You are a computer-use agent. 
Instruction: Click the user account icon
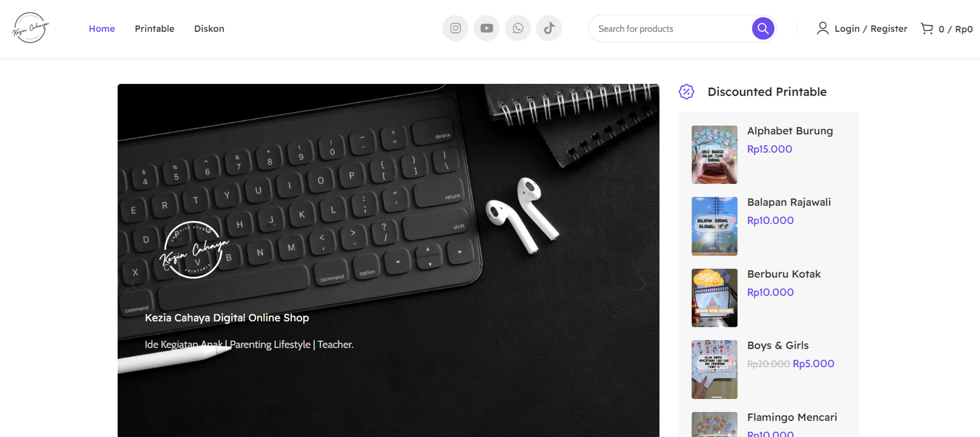[x=823, y=28]
